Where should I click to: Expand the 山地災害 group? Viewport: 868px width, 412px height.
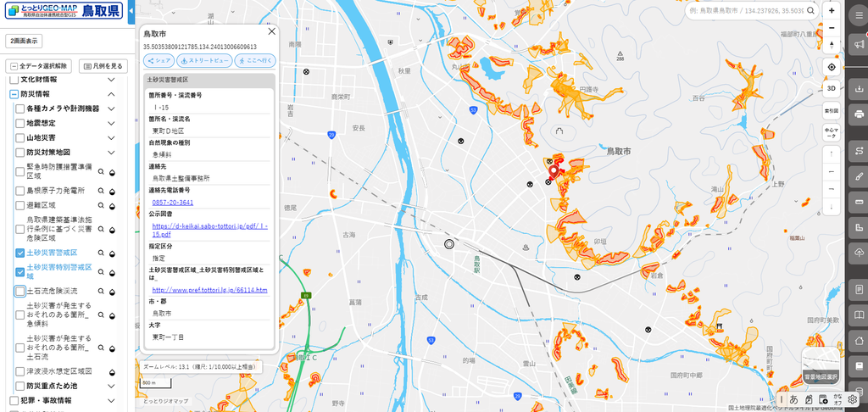point(111,138)
